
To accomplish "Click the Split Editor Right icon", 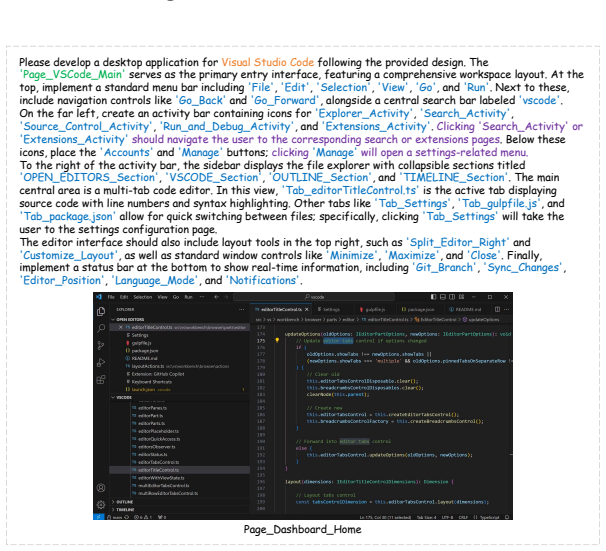I will 497,309.
